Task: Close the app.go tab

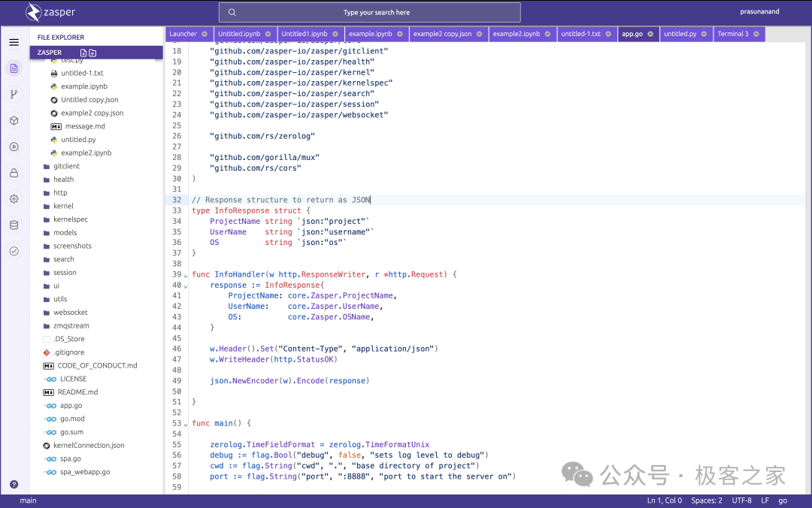Action: click(650, 34)
